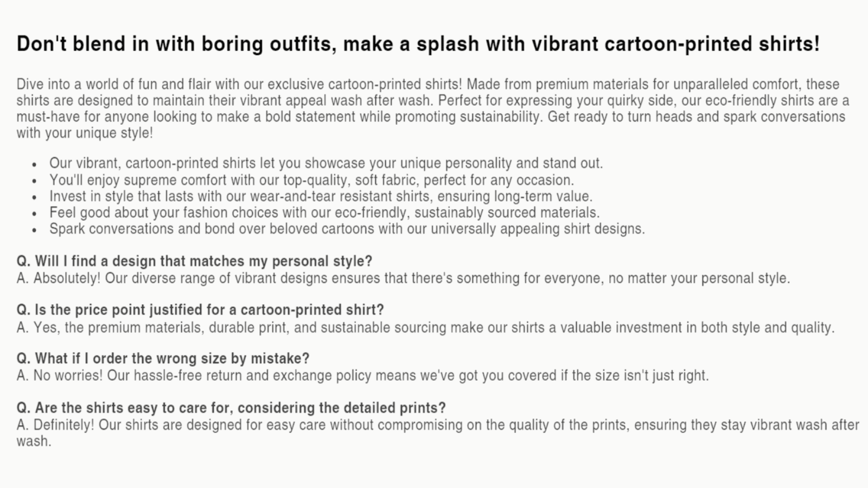Click the bullet dot before "Our vibrant"
This screenshot has height=488, width=868.
(x=34, y=164)
